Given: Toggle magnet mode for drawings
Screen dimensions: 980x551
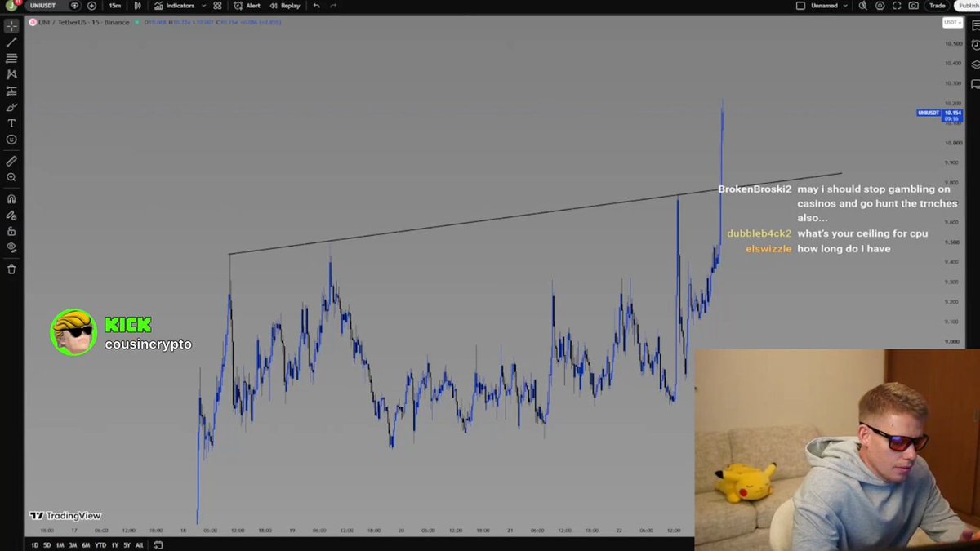Looking at the screenshot, I should [11, 199].
